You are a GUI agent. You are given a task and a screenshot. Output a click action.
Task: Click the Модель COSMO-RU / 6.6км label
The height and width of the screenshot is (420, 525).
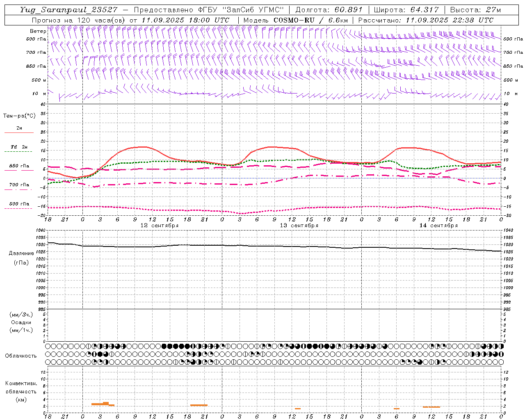point(295,20)
